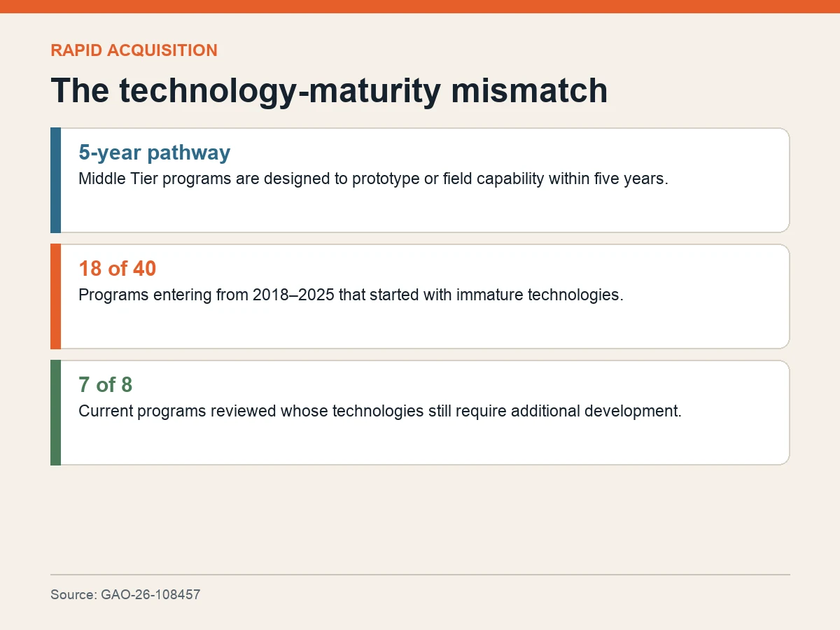
Task: Click the RAPID ACQUISITION section label
Action: tap(134, 50)
